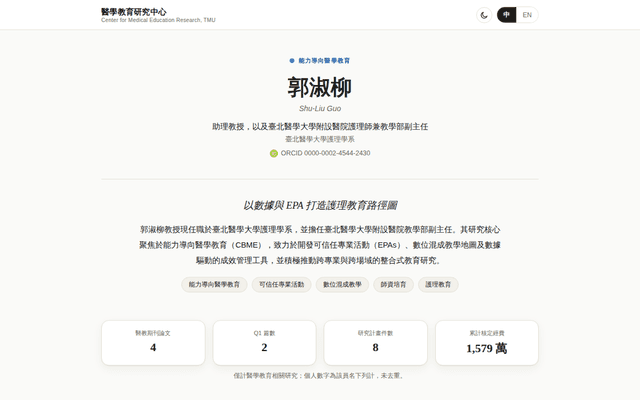Click the footnote starting 僅計醫學教育相關研究
This screenshot has width=640, height=400.
tap(320, 376)
